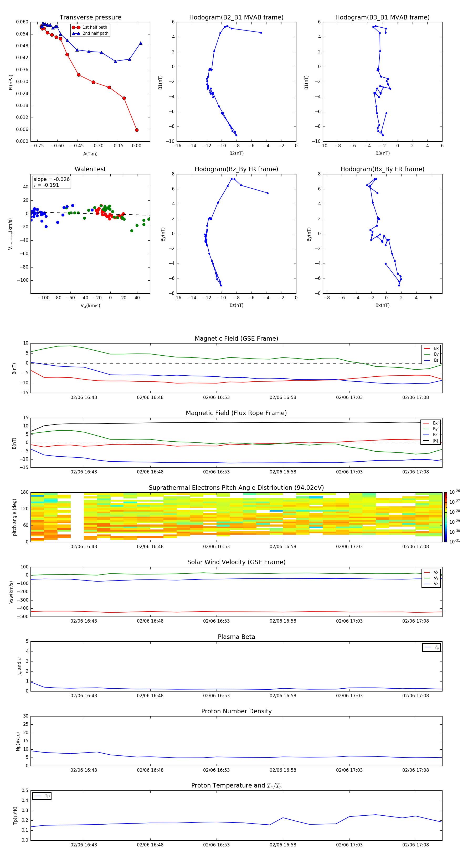Click the 'Proton Number Density' title

click(236, 711)
